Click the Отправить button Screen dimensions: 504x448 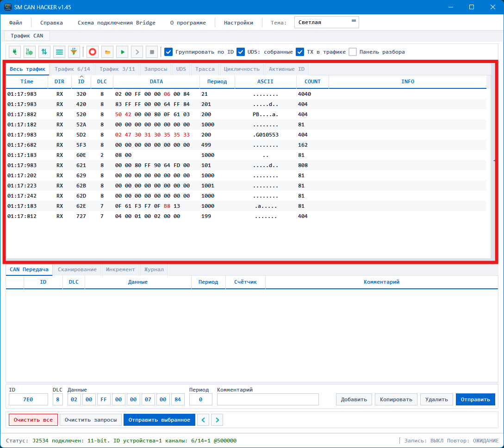pyautogui.click(x=475, y=399)
